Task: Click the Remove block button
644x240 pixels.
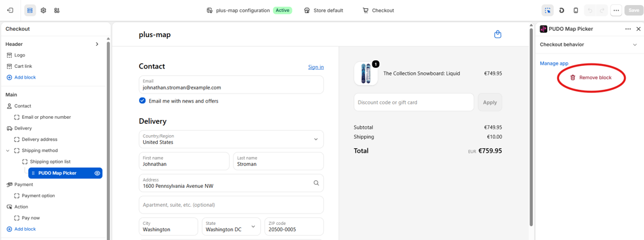Action: pos(591,77)
